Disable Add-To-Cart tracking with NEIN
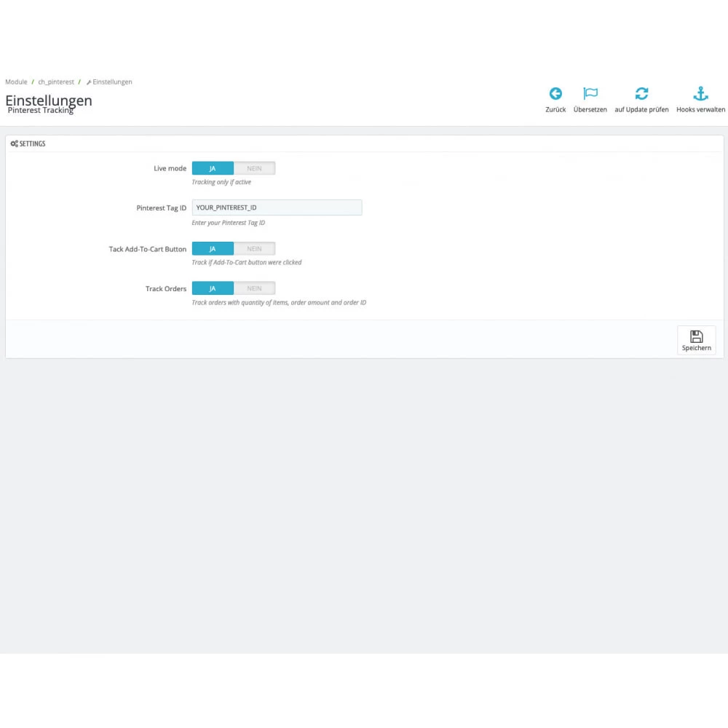This screenshot has width=728, height=728. point(254,249)
